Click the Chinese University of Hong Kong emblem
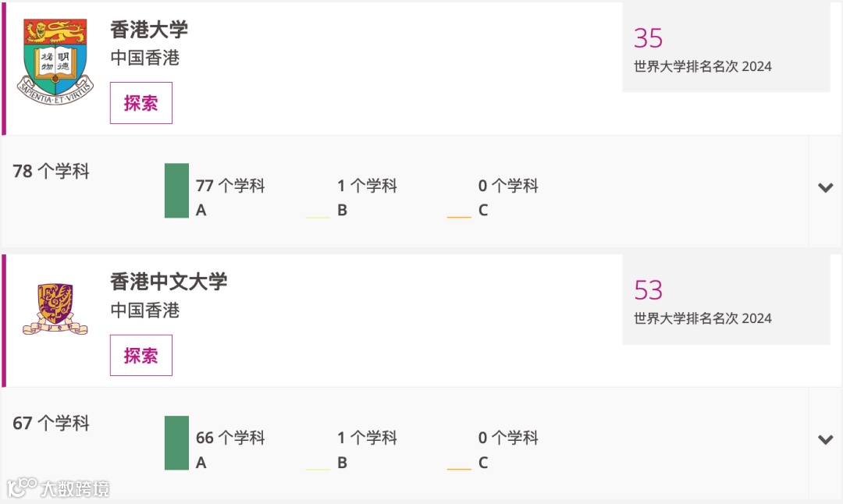 click(x=55, y=310)
